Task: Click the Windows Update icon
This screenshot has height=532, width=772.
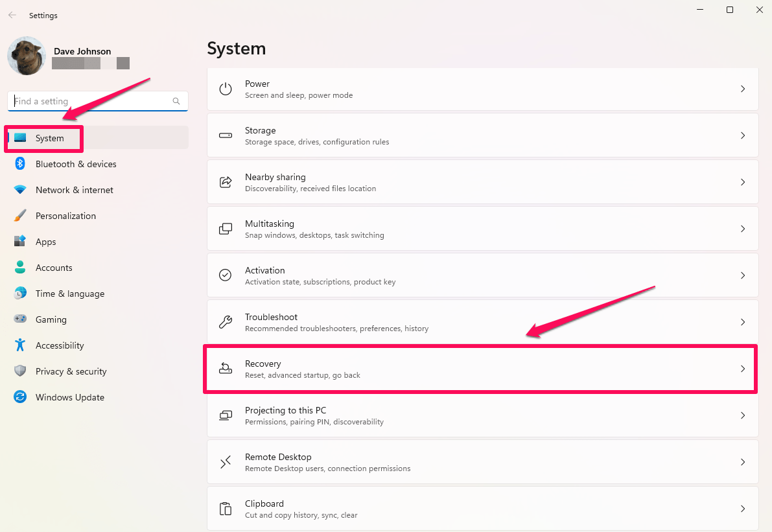Action: pos(19,397)
